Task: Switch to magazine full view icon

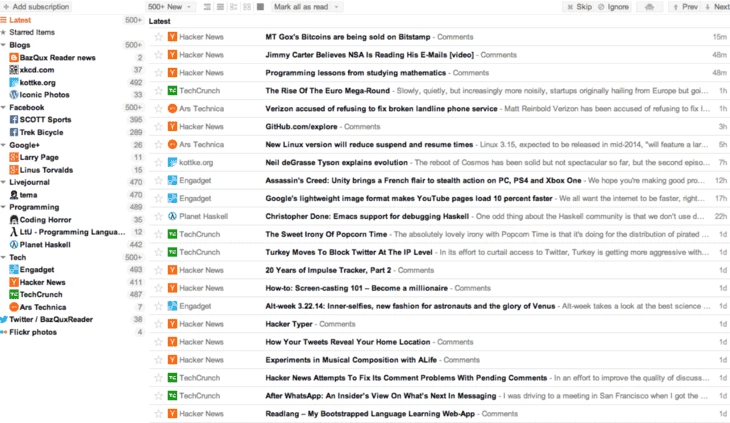Action: pos(261,7)
